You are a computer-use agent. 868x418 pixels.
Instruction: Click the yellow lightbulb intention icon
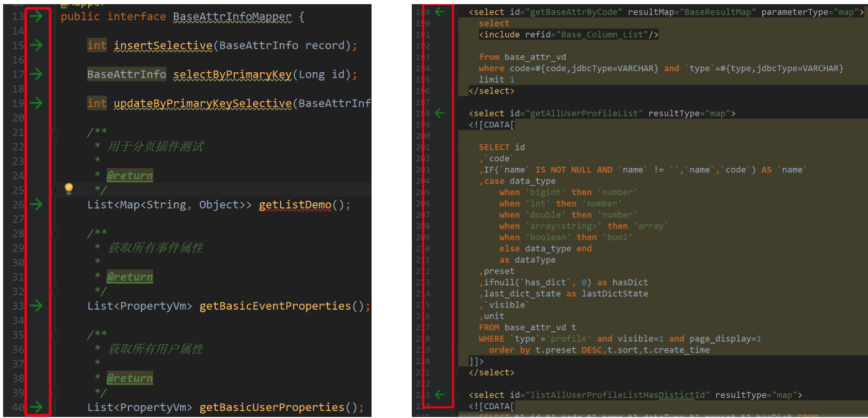click(x=69, y=188)
